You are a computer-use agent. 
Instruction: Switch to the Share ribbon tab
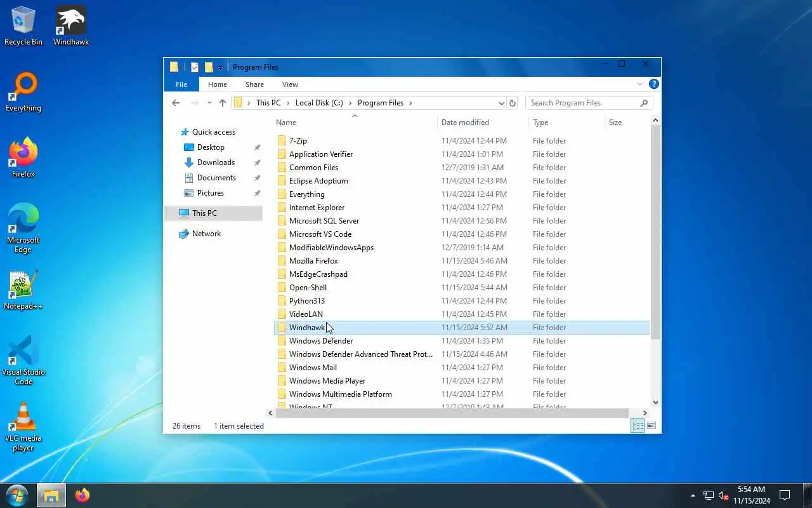tap(254, 84)
